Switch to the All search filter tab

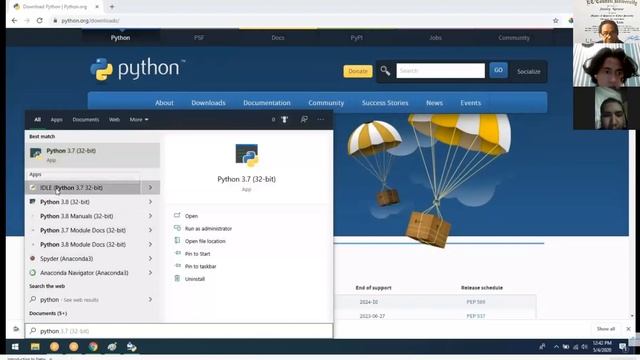click(x=38, y=120)
